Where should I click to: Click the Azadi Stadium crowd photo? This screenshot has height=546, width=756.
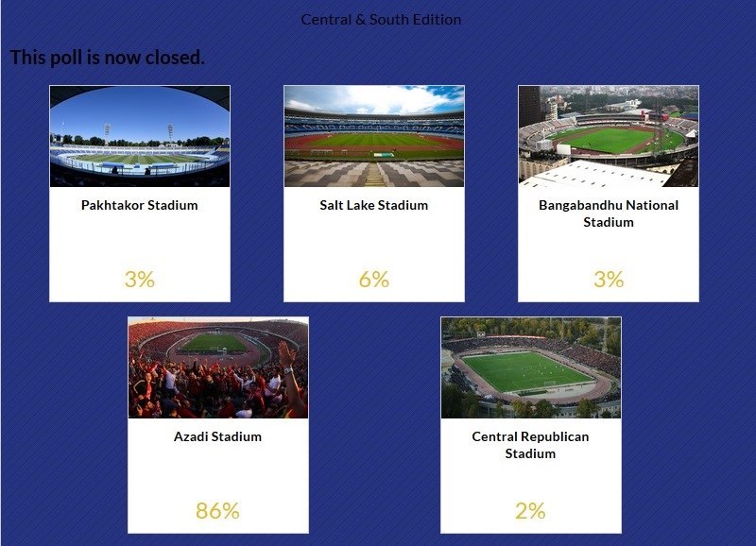(x=218, y=367)
